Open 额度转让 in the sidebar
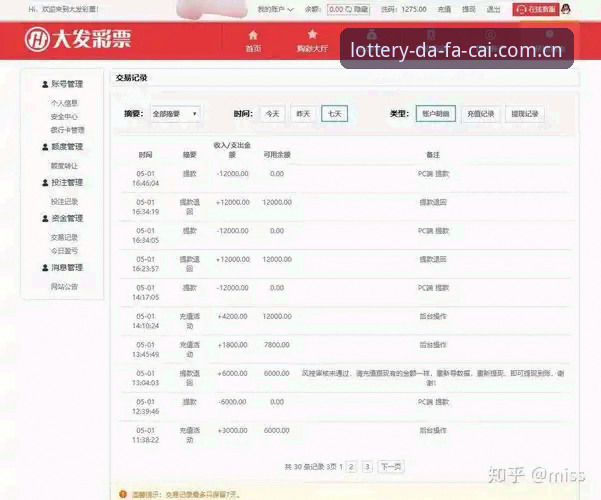 64,166
